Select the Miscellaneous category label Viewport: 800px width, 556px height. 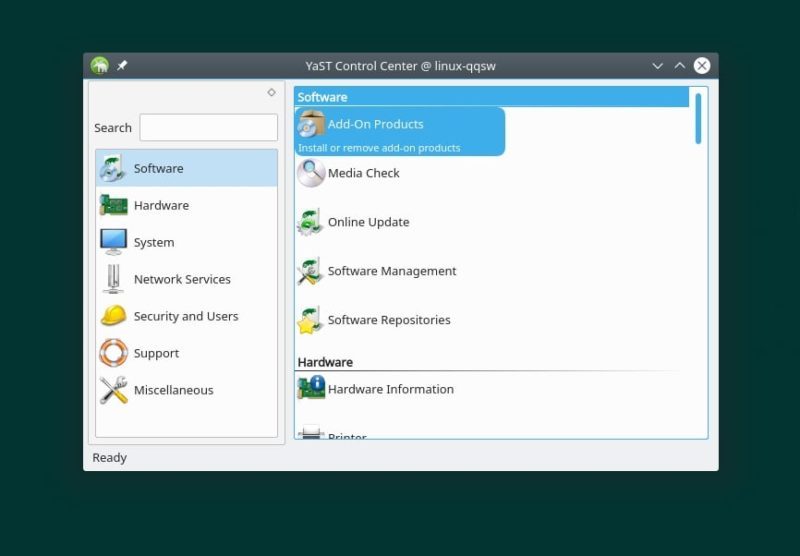[173, 390]
